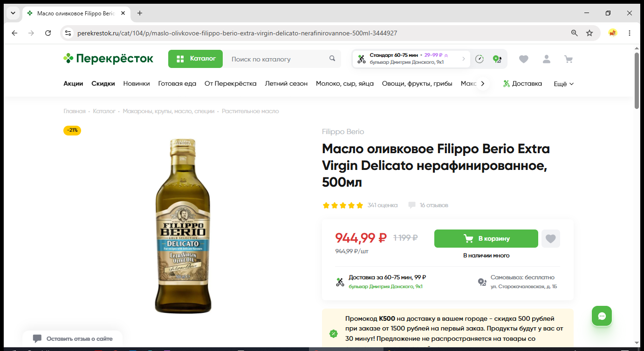Image resolution: width=644 pixels, height=351 pixels.
Task: Open the red extension icon in the toolbar
Action: click(x=613, y=33)
